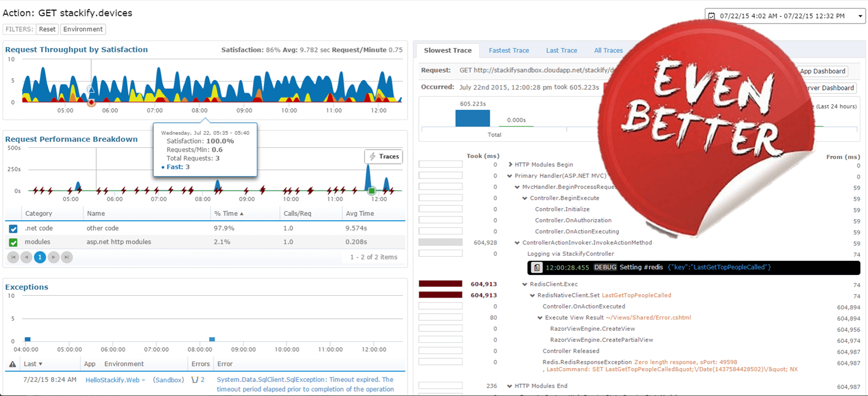Screen dimensions: 868x396
Task: Click the Traces button with lightning icon
Action: tap(384, 157)
